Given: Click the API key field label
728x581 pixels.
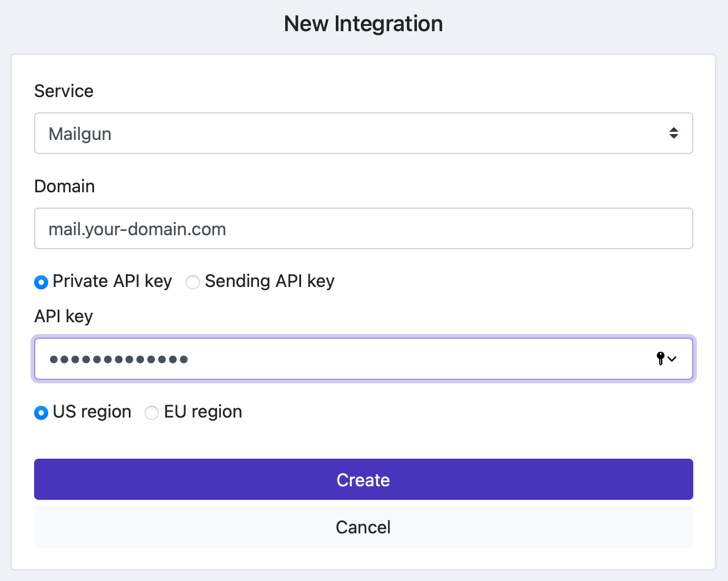Looking at the screenshot, I should tap(64, 316).
